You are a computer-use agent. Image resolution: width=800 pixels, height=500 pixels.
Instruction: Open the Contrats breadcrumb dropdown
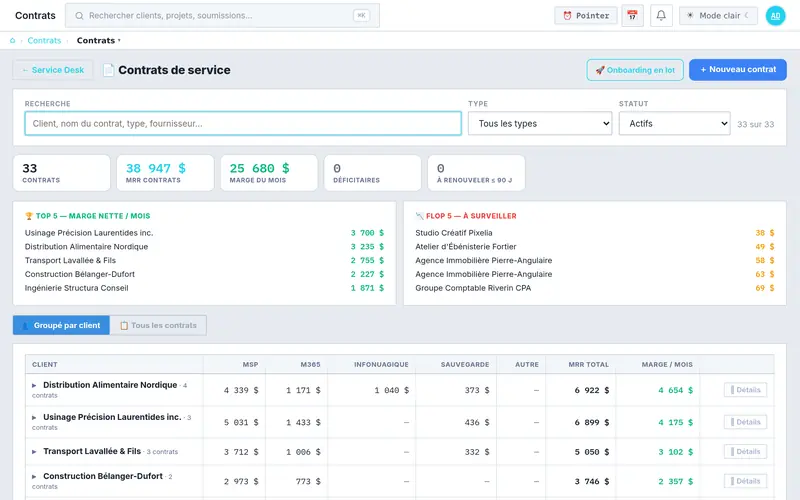(98, 40)
